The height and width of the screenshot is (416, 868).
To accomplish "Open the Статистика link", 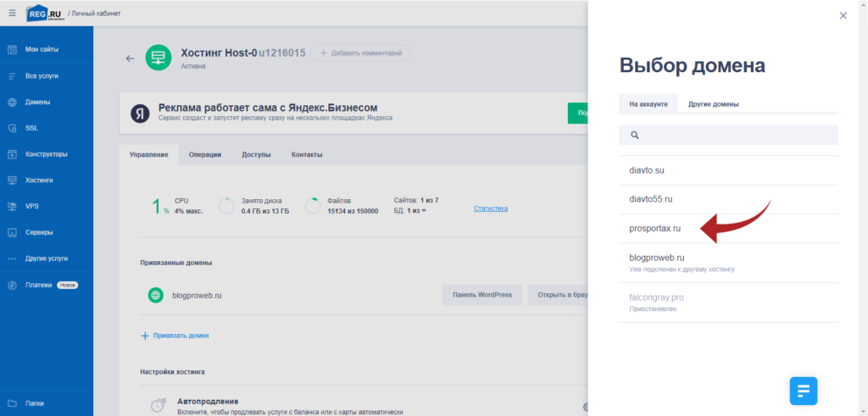I will coord(491,208).
